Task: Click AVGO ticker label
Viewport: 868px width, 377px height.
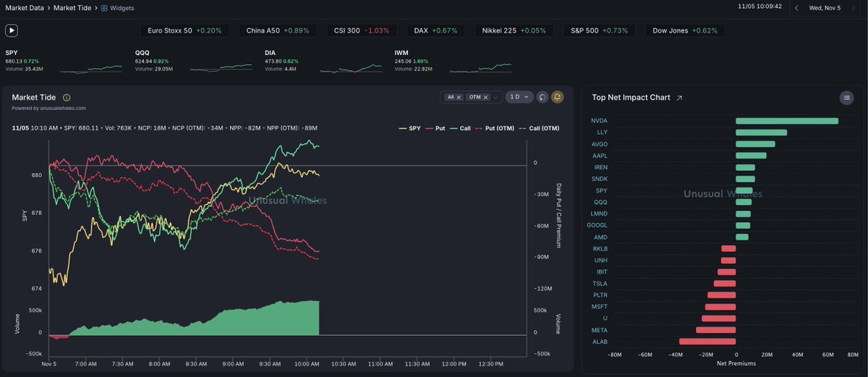Action: tap(599, 144)
